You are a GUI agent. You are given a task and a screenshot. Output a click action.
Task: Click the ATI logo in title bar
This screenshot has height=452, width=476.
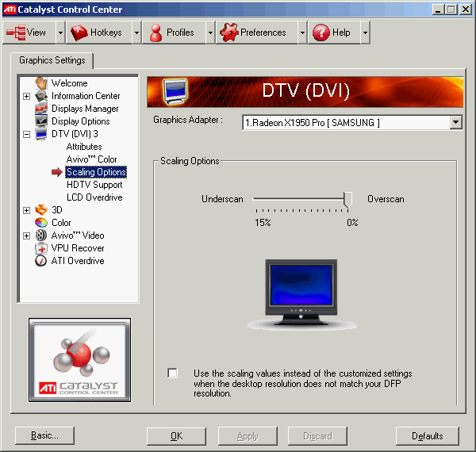[10, 10]
